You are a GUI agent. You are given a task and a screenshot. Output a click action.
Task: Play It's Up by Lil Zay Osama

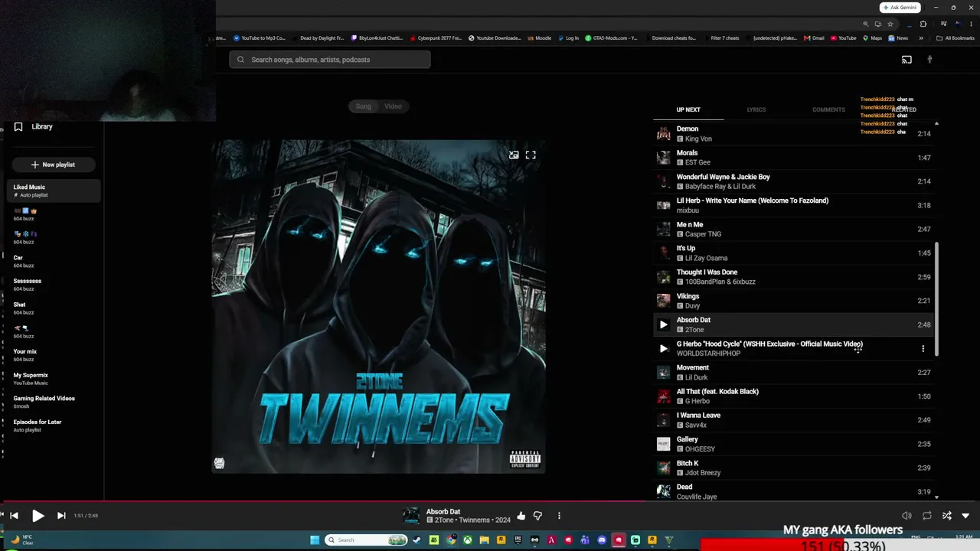tap(794, 253)
